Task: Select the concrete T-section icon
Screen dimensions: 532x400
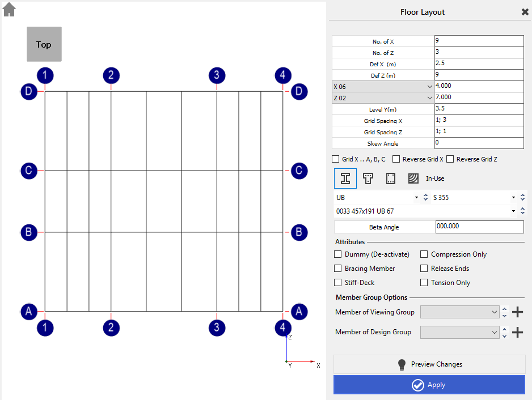Action: tap(368, 178)
